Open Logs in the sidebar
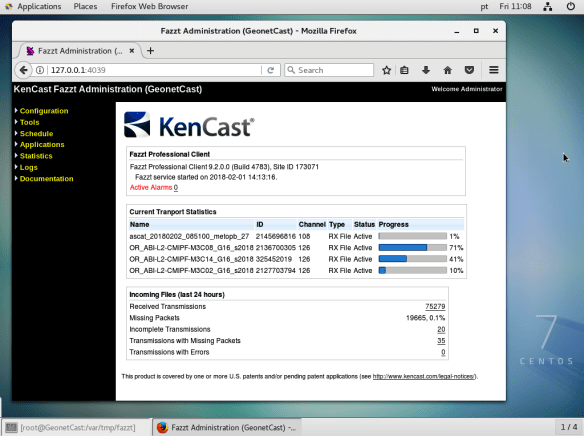584x436 pixels. [29, 168]
